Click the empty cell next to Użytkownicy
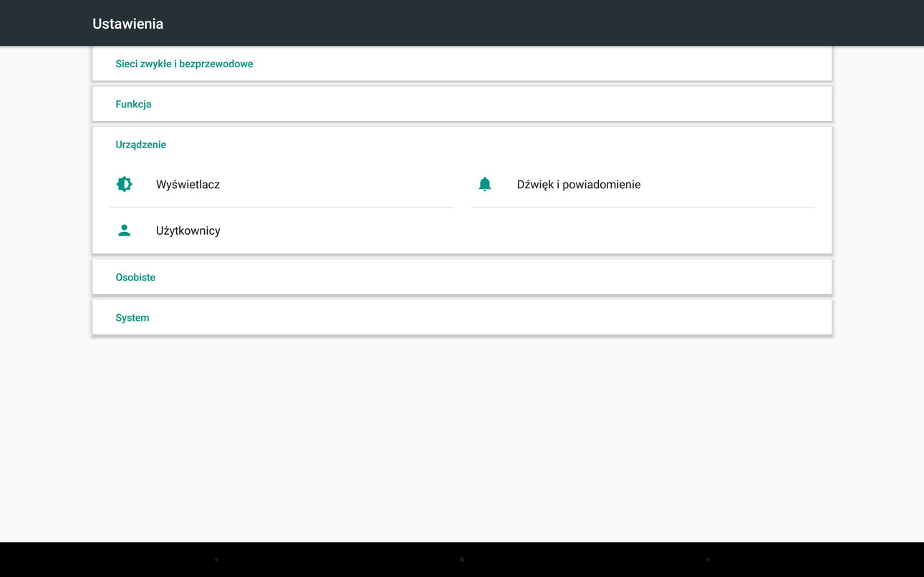Screen dimensions: 924x577 coord(643,231)
